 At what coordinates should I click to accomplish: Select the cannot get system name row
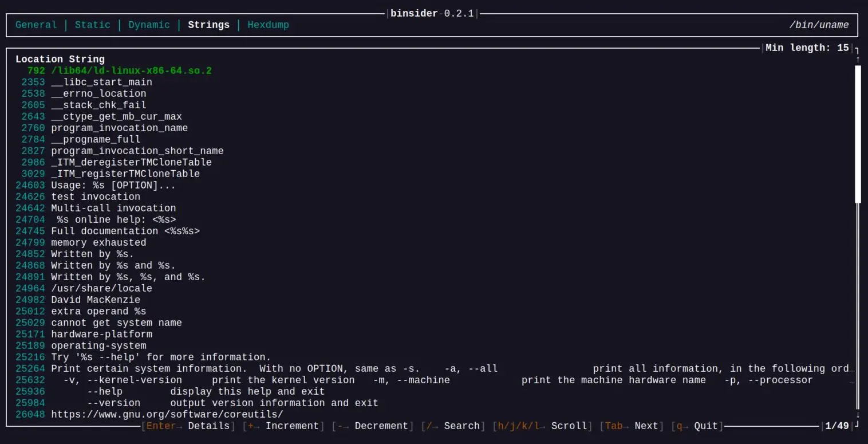pos(433,323)
